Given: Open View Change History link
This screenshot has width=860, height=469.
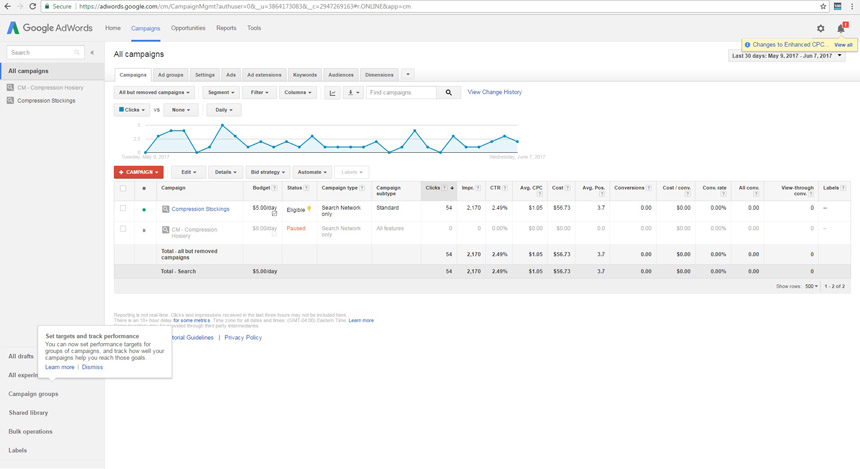Looking at the screenshot, I should pyautogui.click(x=494, y=92).
